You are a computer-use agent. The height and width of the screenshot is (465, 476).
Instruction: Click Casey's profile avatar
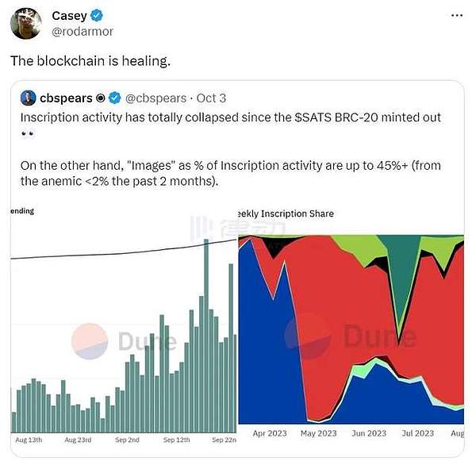[x=26, y=22]
